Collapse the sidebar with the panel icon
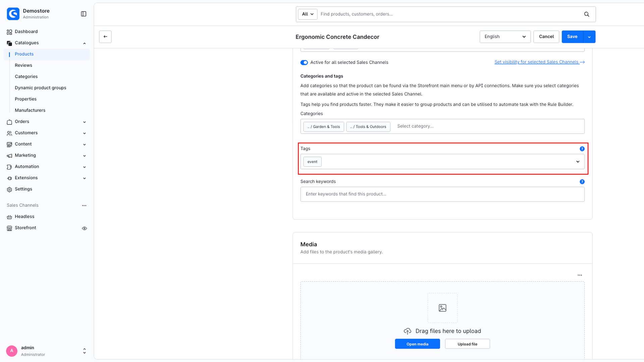 click(x=84, y=14)
